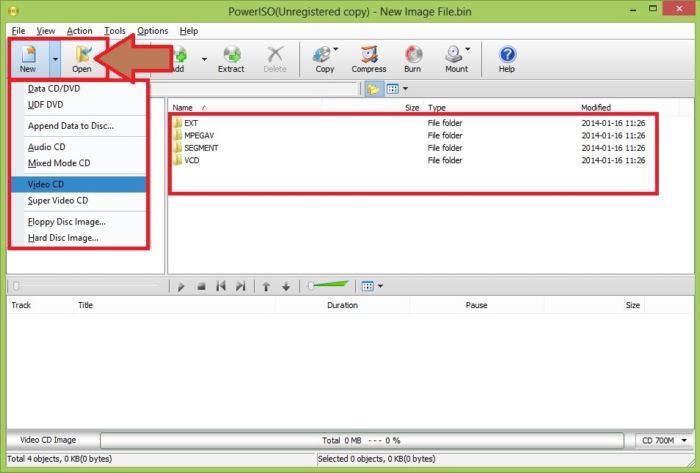Click the Delete toolbar icon
Screen dimensions: 700x473
coord(275,59)
